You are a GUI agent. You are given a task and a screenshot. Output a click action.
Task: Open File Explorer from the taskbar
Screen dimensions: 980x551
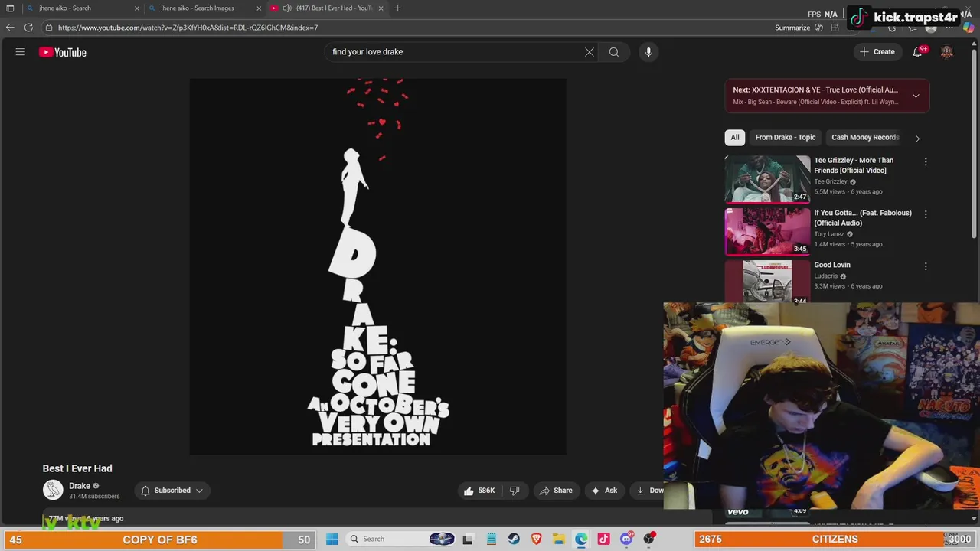coord(559,539)
